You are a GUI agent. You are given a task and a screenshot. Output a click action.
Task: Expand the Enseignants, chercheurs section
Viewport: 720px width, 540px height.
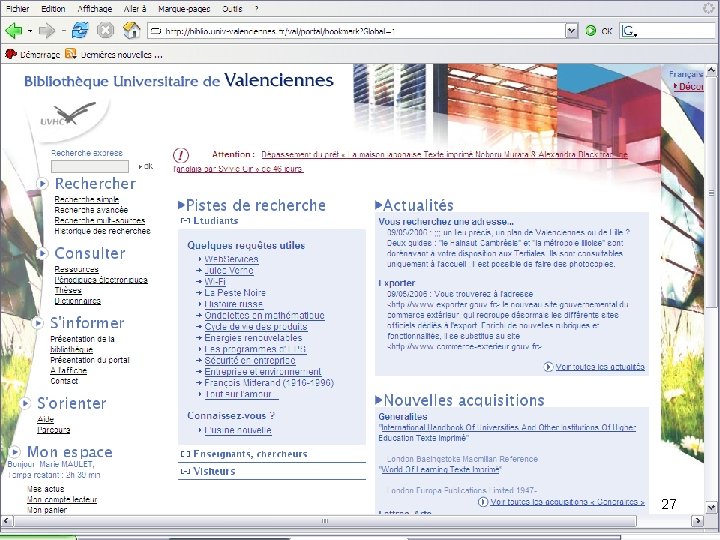185,454
